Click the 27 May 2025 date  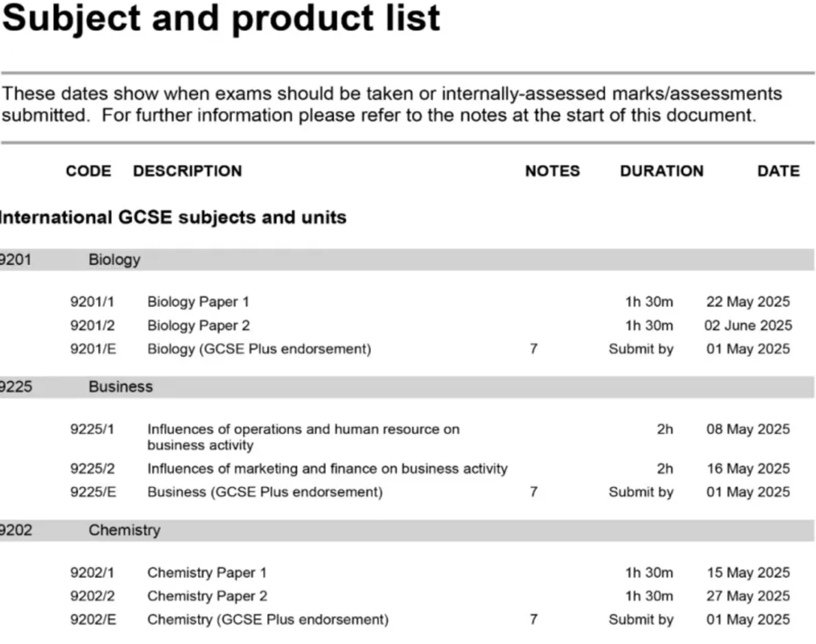click(x=748, y=596)
